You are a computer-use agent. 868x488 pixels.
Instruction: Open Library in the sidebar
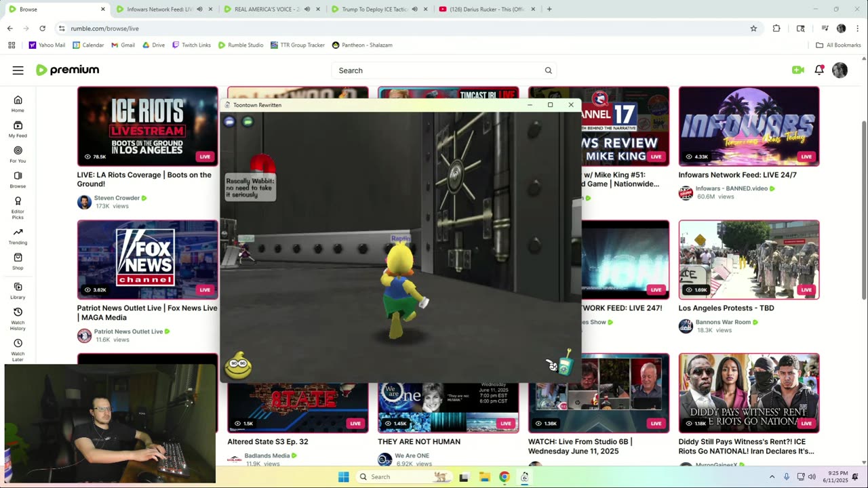pos(18,291)
